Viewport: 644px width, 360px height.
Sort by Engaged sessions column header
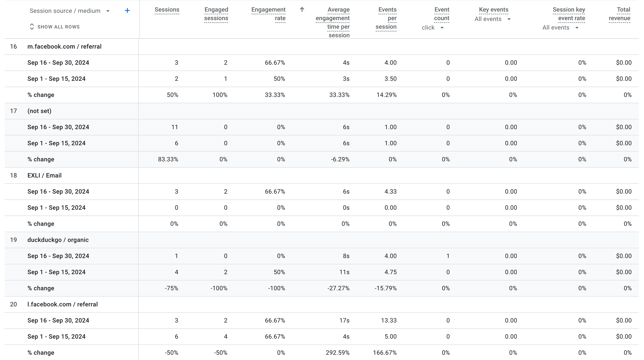click(216, 14)
